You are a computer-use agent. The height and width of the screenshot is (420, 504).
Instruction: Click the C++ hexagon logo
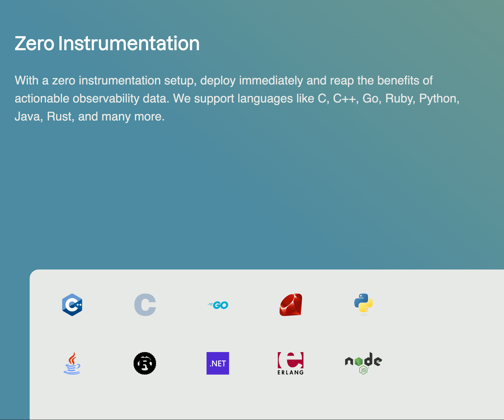(72, 305)
